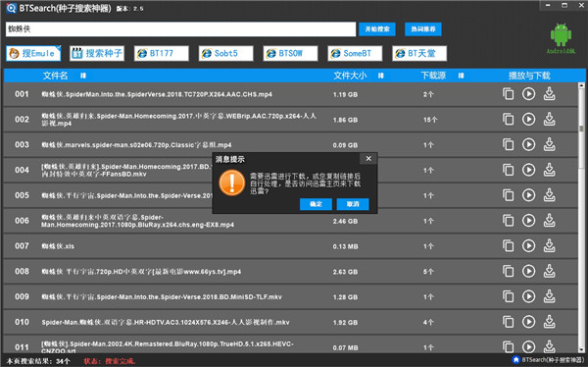Screen dimensions: 588x367
Task: Copy link of row 008 entry
Action: [508, 271]
